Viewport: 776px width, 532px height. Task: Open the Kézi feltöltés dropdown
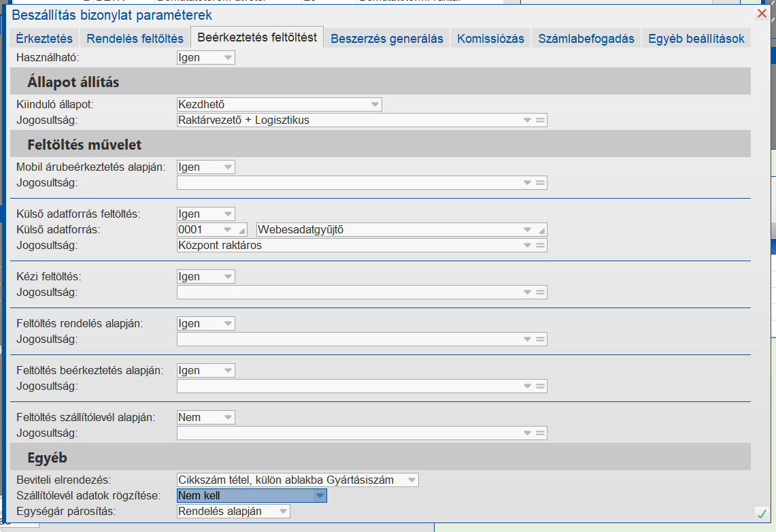tap(228, 277)
